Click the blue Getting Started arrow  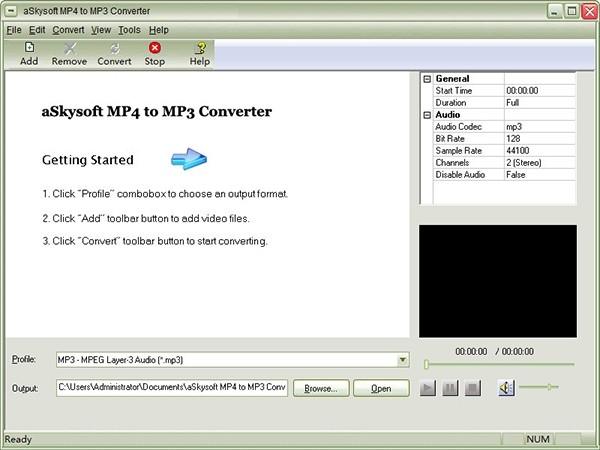tap(189, 159)
